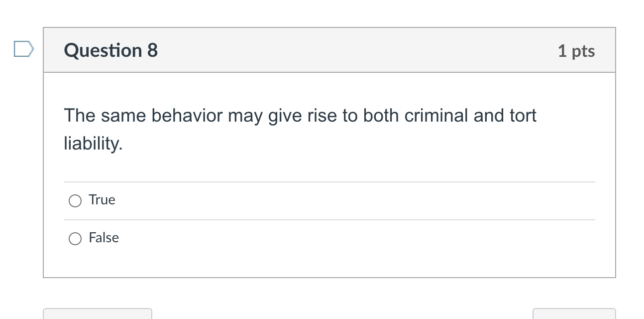Click the 1 pts label

coord(577,50)
